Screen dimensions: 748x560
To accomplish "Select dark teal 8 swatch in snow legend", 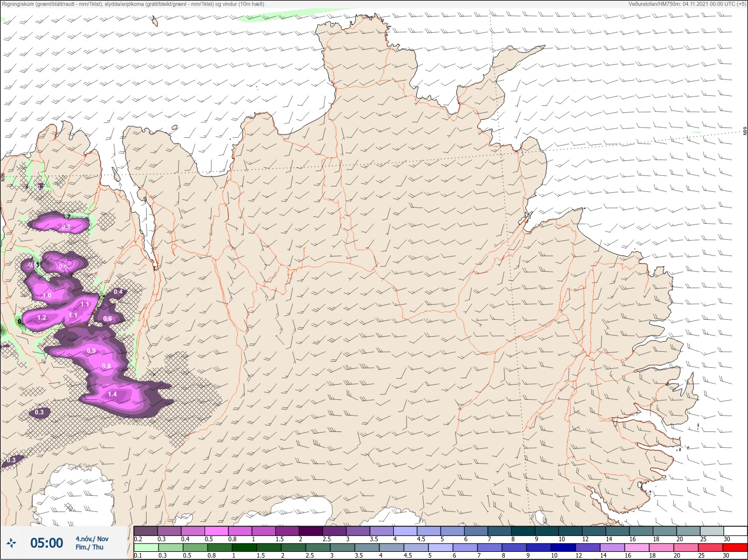I will click(x=524, y=531).
